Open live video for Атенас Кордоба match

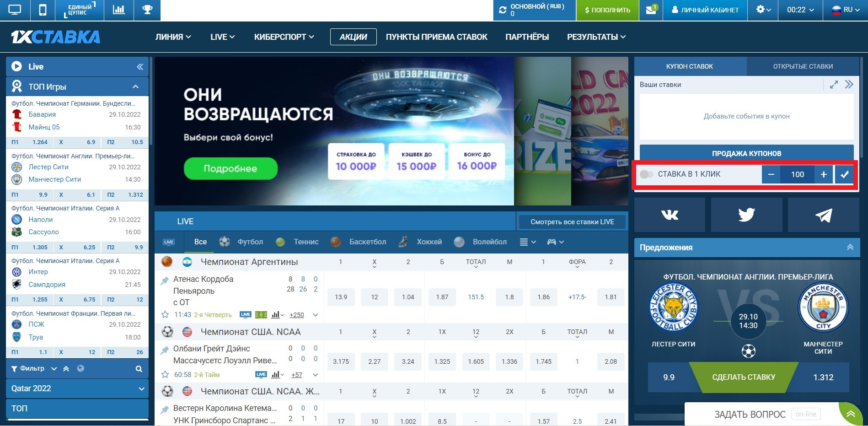(x=246, y=315)
